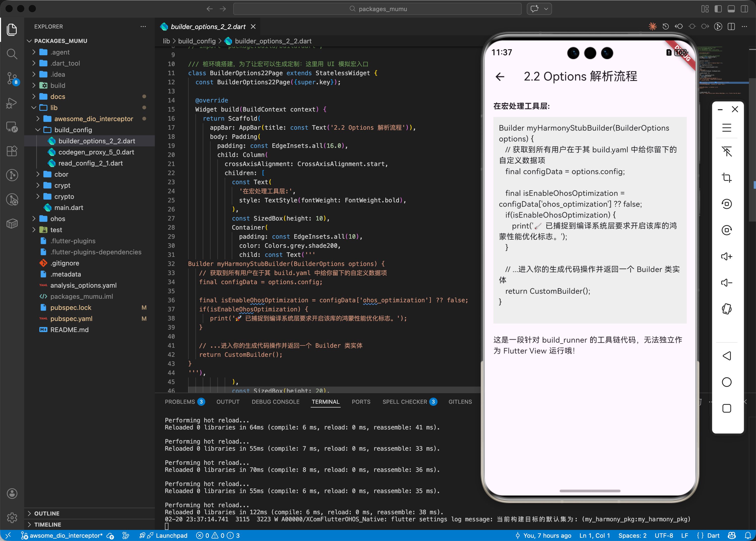The height and width of the screenshot is (541, 756).
Task: Click the emulator screenshot crop icon
Action: pyautogui.click(x=726, y=178)
